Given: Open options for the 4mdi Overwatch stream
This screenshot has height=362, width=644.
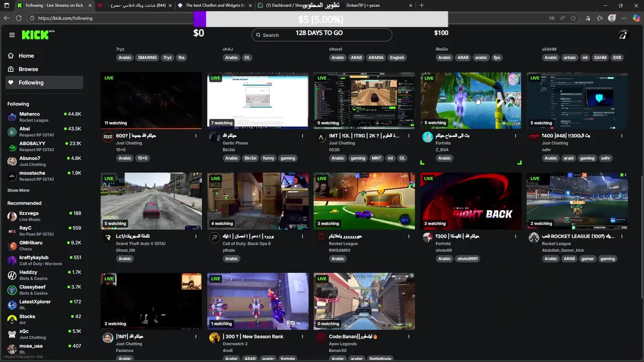Looking at the screenshot, I should coord(302,337).
